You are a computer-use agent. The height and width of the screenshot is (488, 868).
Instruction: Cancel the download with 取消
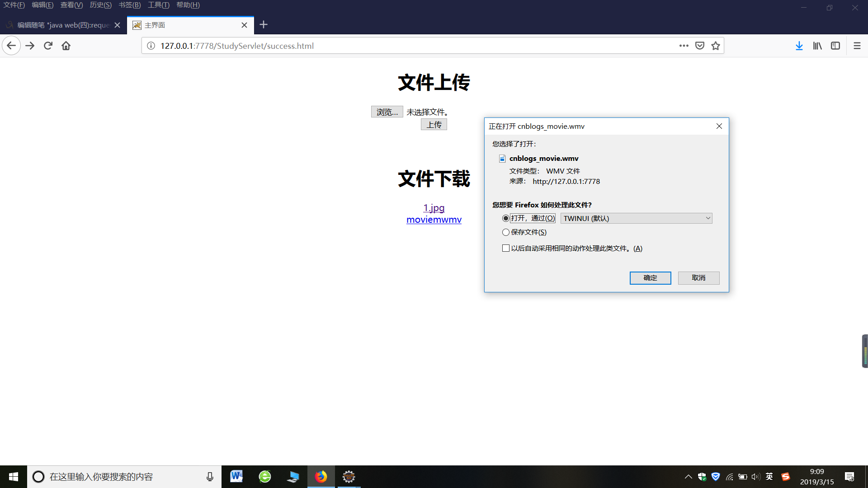click(698, 278)
